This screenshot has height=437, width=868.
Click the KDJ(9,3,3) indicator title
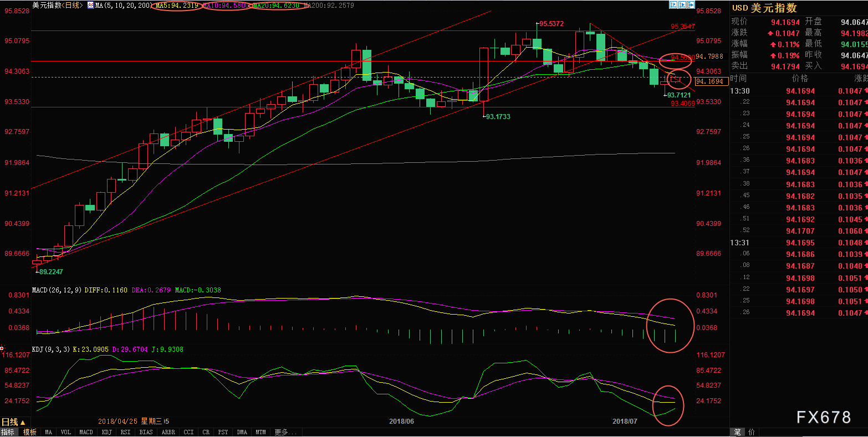[52, 349]
